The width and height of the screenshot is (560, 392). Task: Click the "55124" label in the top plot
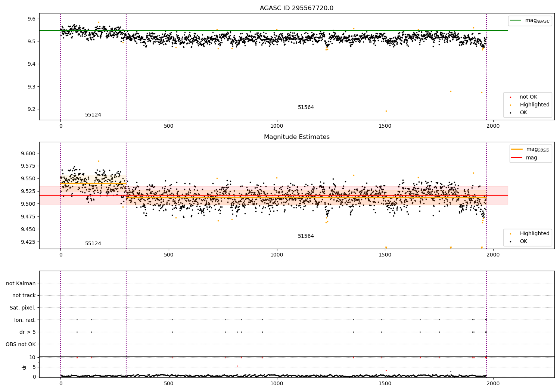(x=93, y=115)
